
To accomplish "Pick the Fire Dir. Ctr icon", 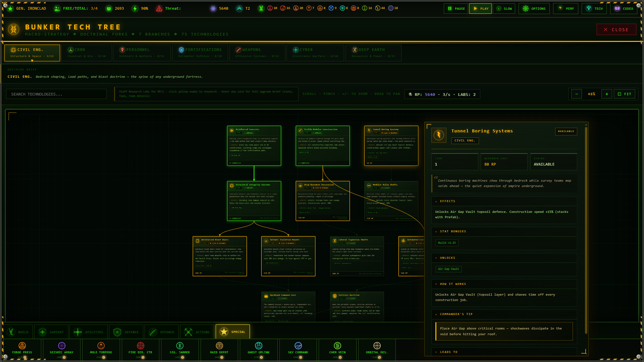I will click(x=141, y=346).
